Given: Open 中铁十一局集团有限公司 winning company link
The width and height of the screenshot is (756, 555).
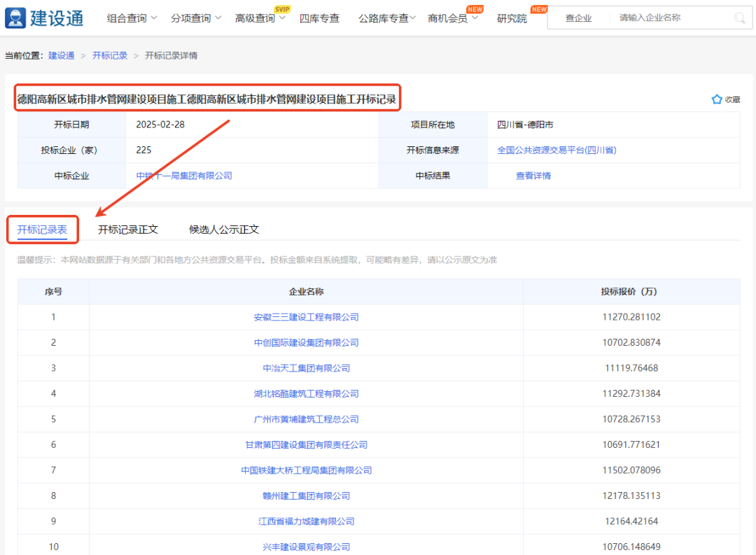Looking at the screenshot, I should pyautogui.click(x=184, y=176).
